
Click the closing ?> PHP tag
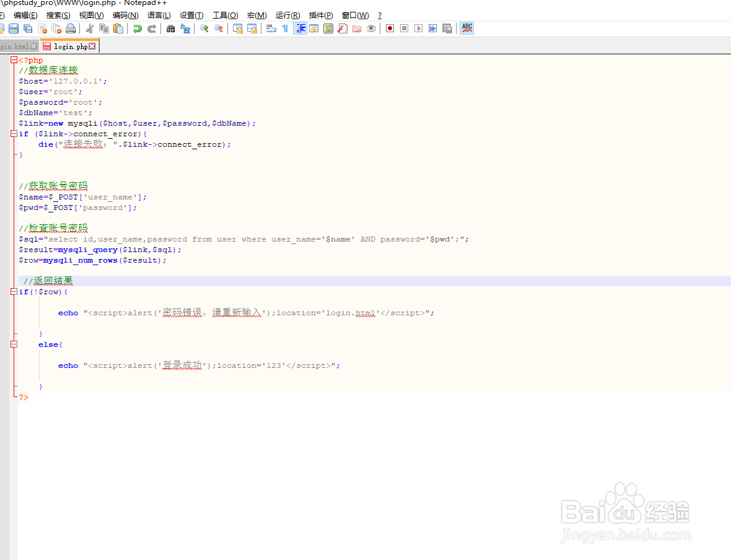pyautogui.click(x=24, y=397)
